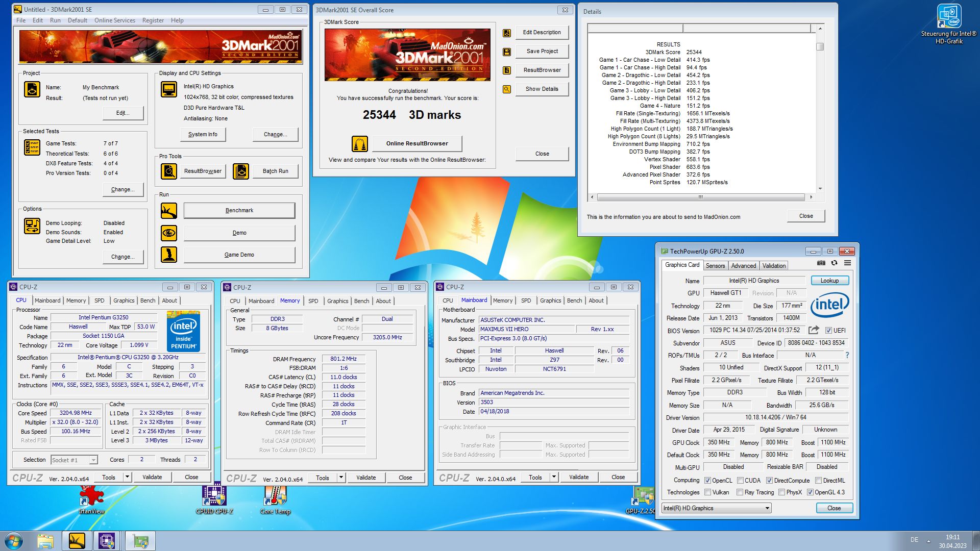
Task: Click the 25344 3D marks score text
Action: (x=411, y=115)
